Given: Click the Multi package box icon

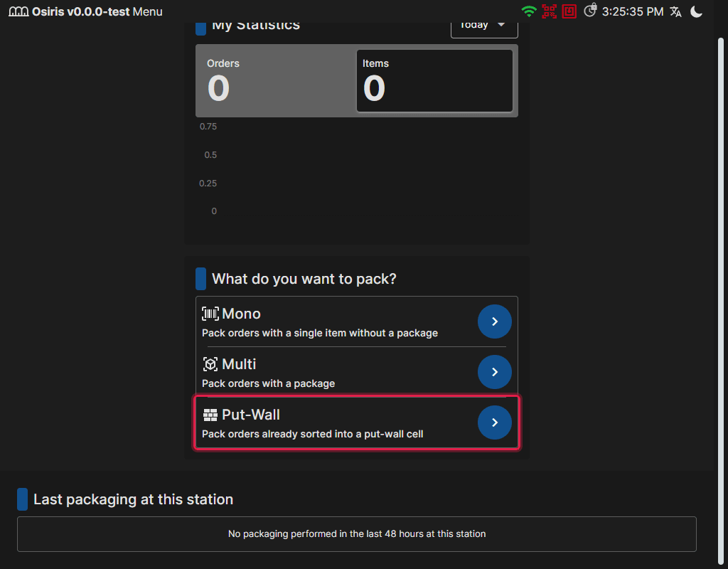Looking at the screenshot, I should (x=210, y=364).
